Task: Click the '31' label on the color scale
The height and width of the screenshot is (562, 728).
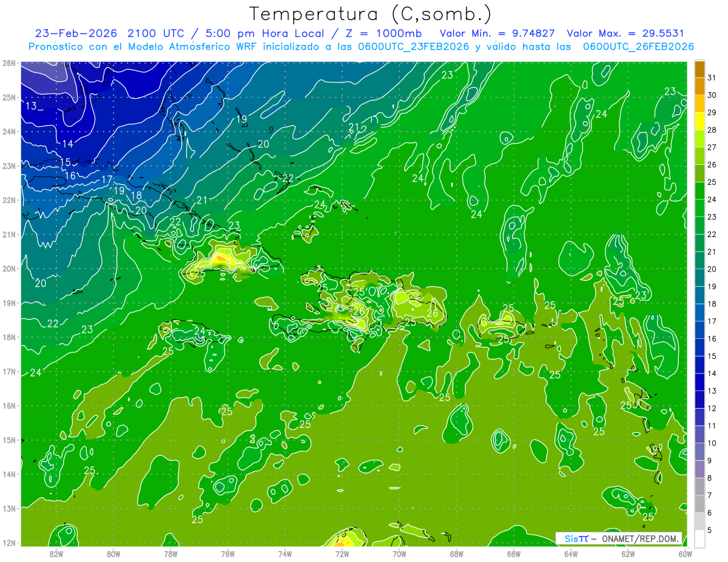Action: tap(712, 78)
